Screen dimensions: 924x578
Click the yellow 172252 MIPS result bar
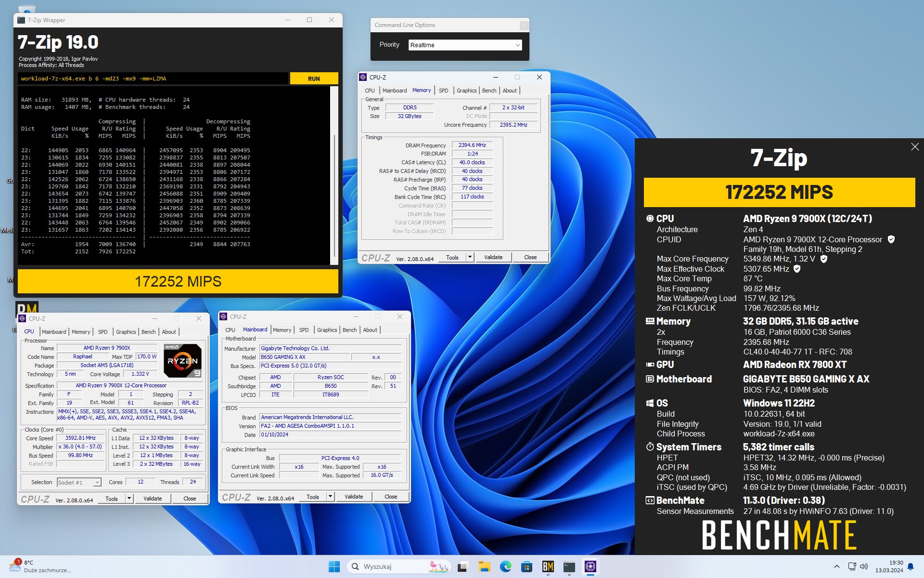click(178, 281)
